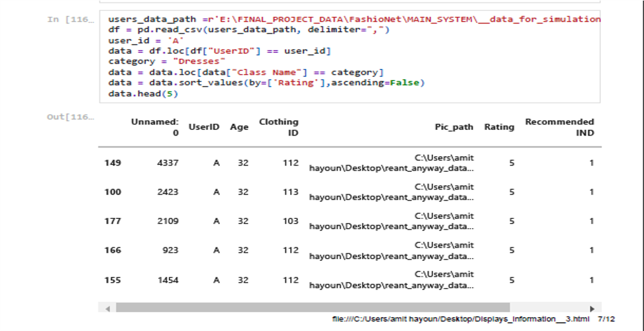Click the data.head(5) code line
Screen dimensions: 644x331
point(143,94)
